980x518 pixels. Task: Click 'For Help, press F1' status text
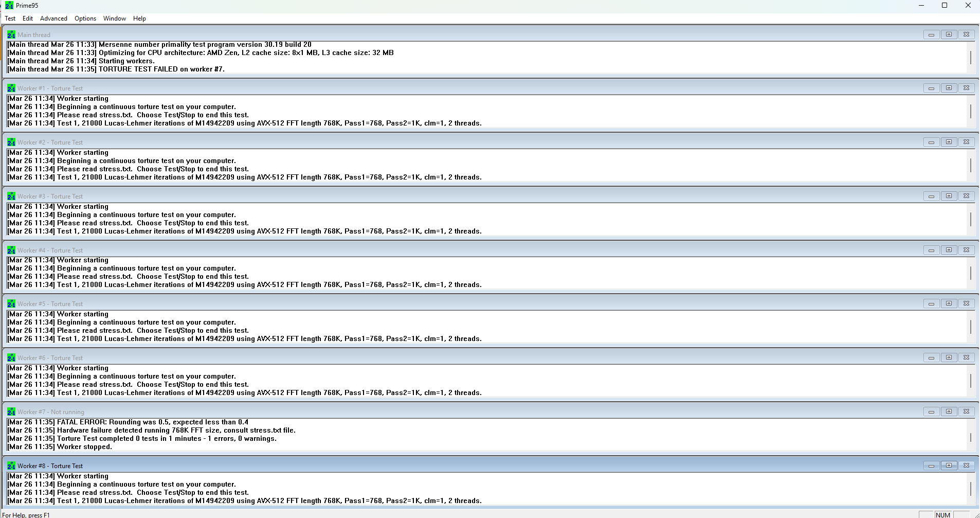(x=26, y=515)
